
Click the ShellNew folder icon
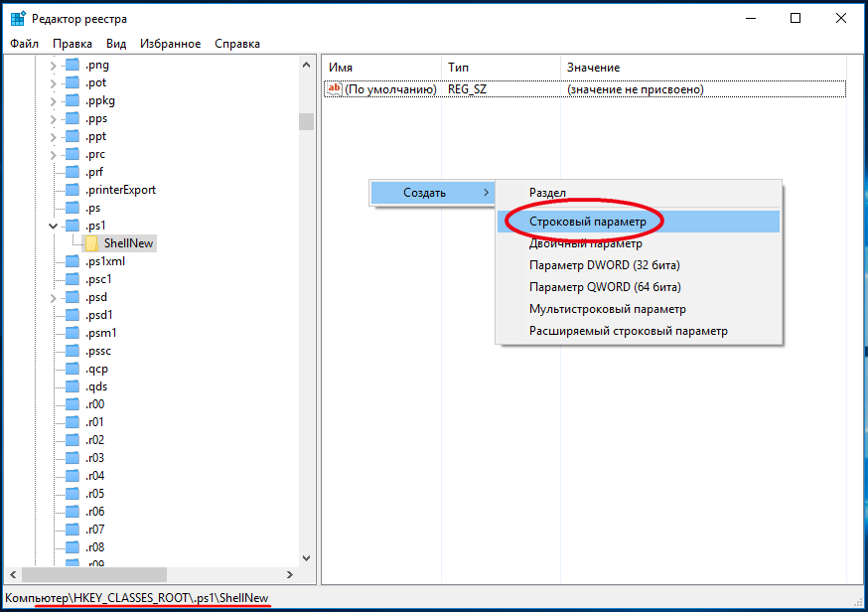[x=91, y=243]
